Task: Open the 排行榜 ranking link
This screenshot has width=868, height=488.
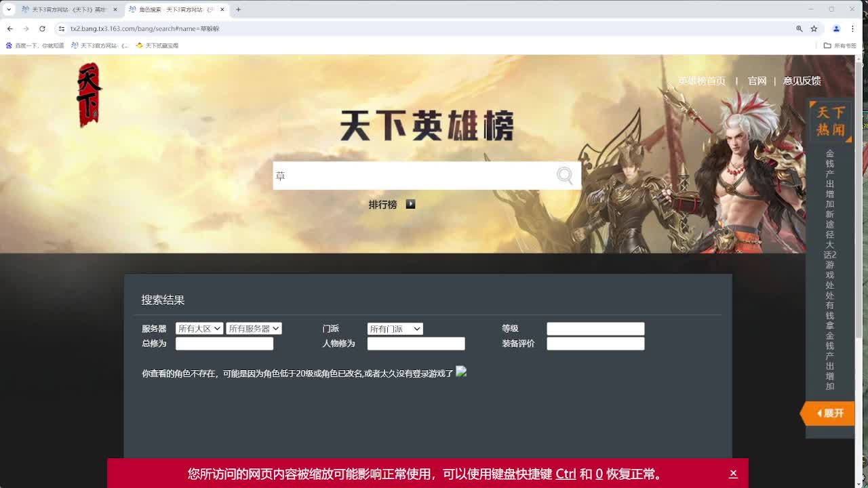Action: tap(382, 205)
